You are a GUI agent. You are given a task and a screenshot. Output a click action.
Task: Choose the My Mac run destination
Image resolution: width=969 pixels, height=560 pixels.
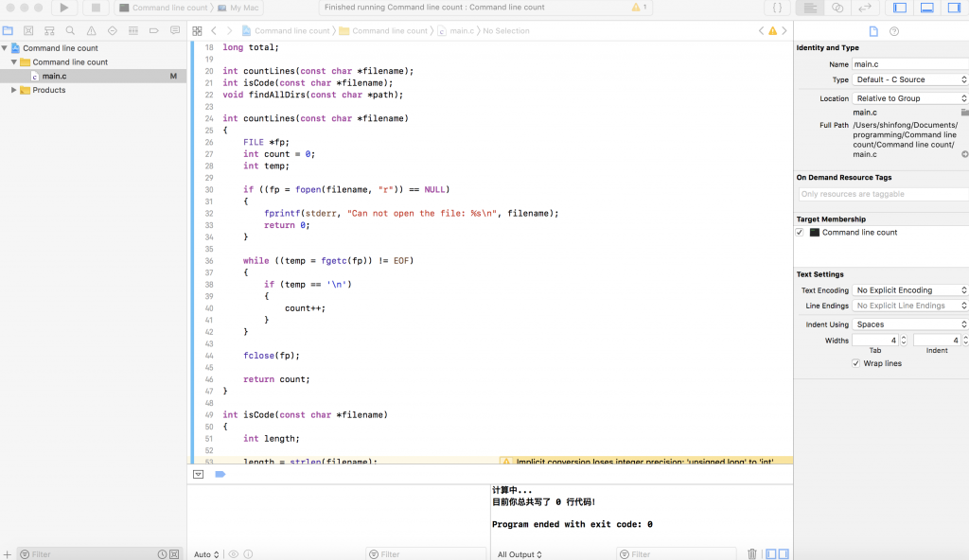(238, 8)
